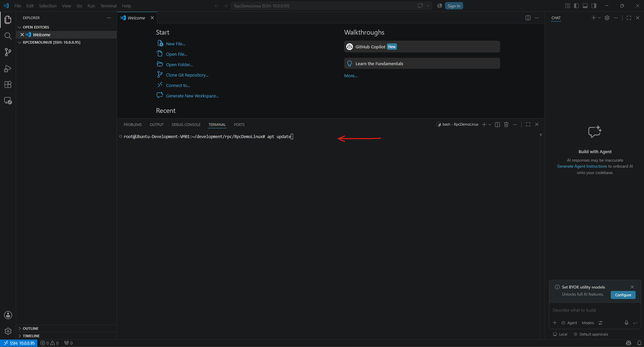Add context with chat input plus icon

[555, 323]
